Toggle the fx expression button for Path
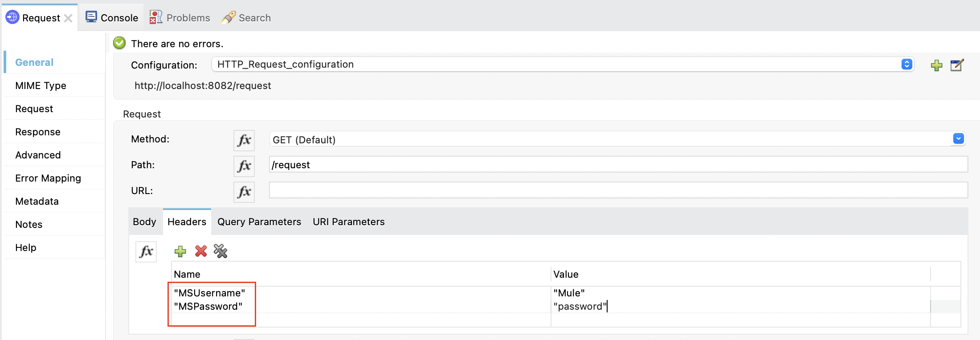Screen dimensions: 980x340 (244, 166)
